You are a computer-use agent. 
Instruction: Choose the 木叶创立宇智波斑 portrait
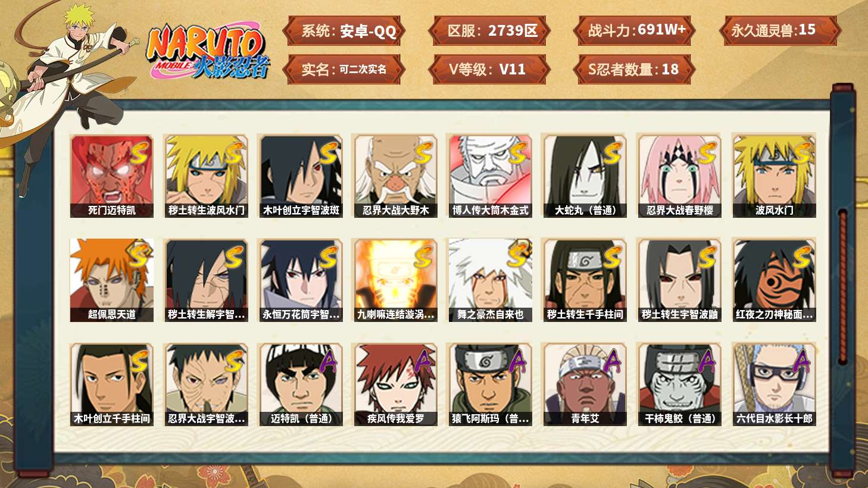(x=301, y=176)
